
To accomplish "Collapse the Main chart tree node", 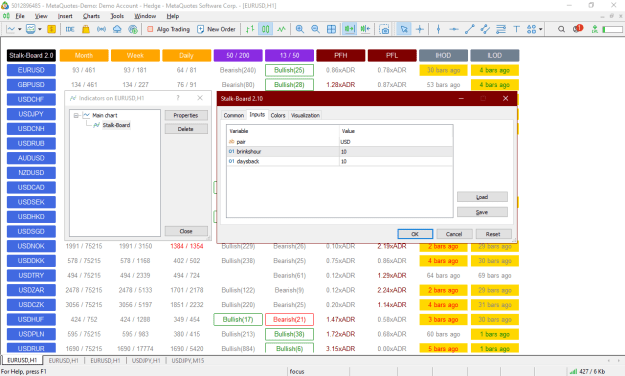I will coord(77,116).
